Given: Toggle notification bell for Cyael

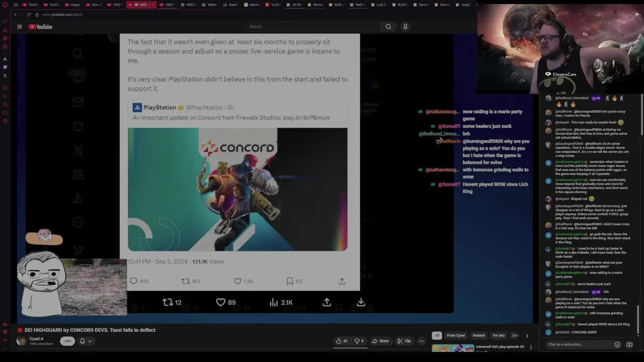Looking at the screenshot, I should [83, 341].
